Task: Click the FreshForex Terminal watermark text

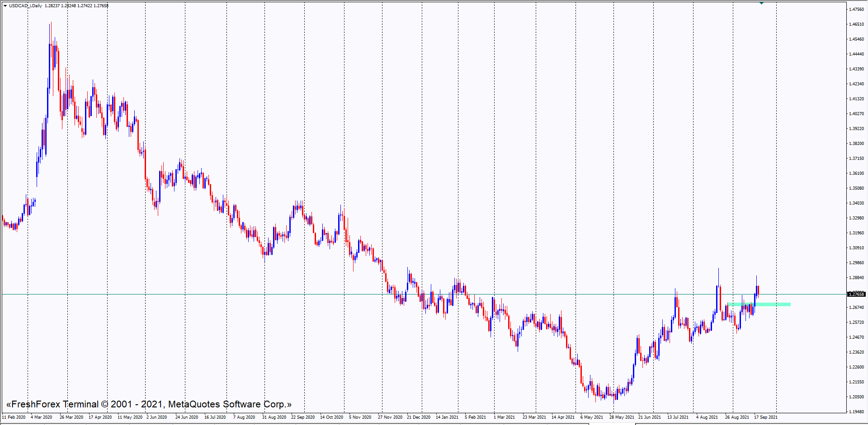Action: [149, 404]
